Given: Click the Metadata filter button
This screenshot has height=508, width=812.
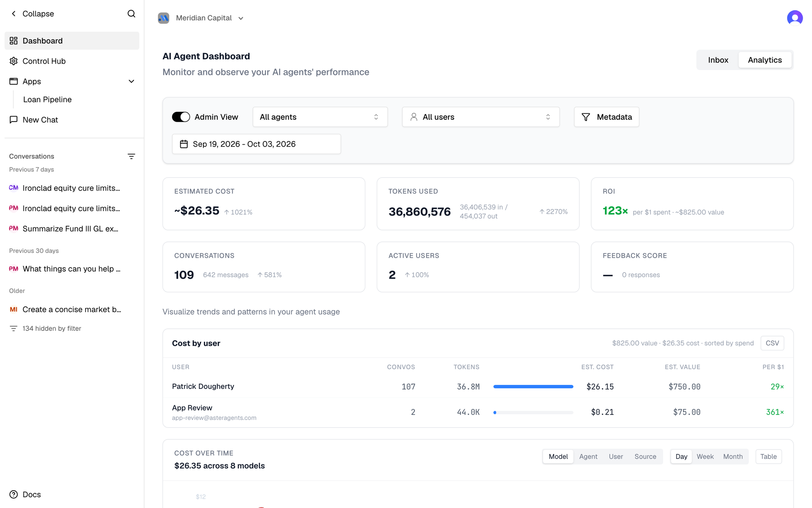Looking at the screenshot, I should click(607, 117).
